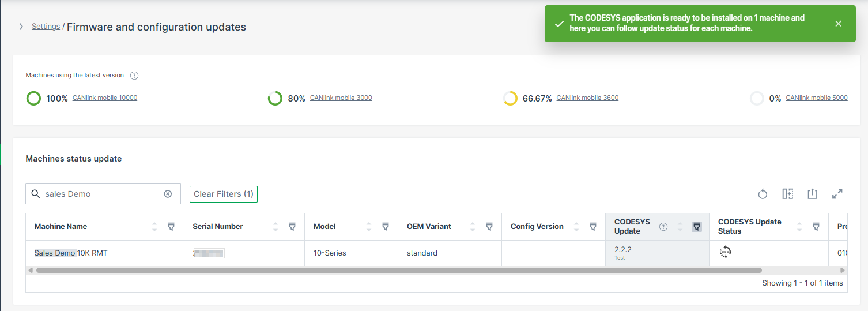Open active CODESYS Update column filter
The height and width of the screenshot is (311, 868).
pyautogui.click(x=697, y=227)
